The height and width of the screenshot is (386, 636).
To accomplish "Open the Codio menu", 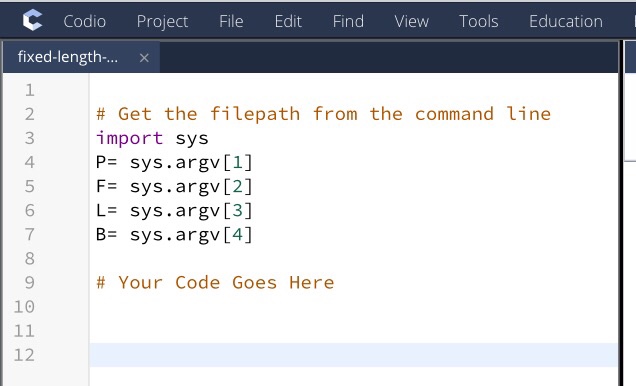I will (84, 21).
